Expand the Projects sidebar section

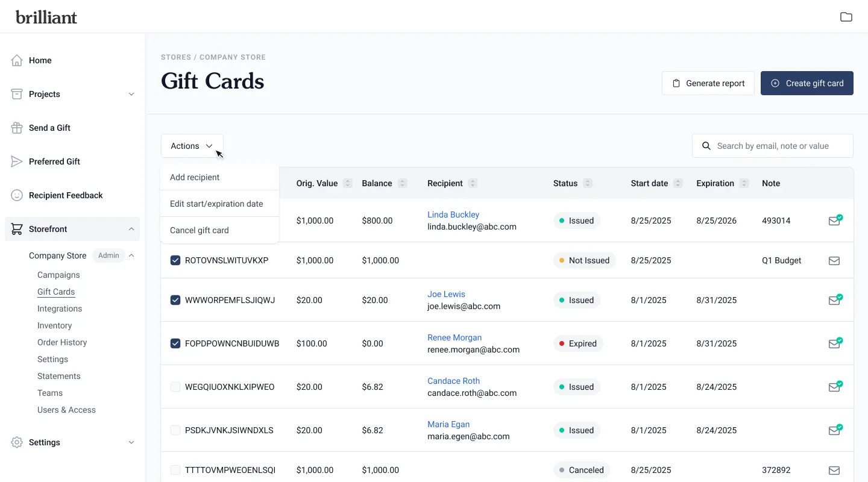[x=131, y=94]
